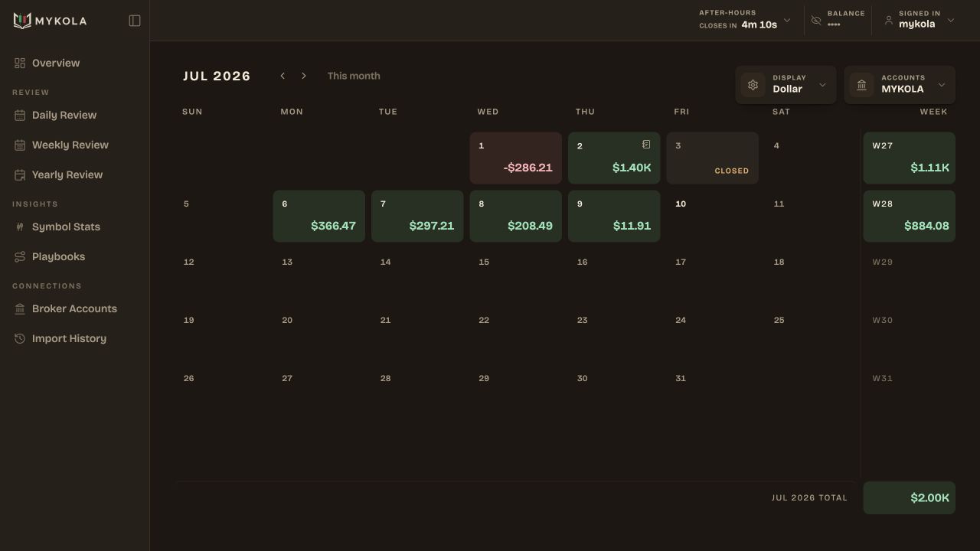Screen dimensions: 980x551
Task: Click the Overview grid icon
Action: coord(20,63)
